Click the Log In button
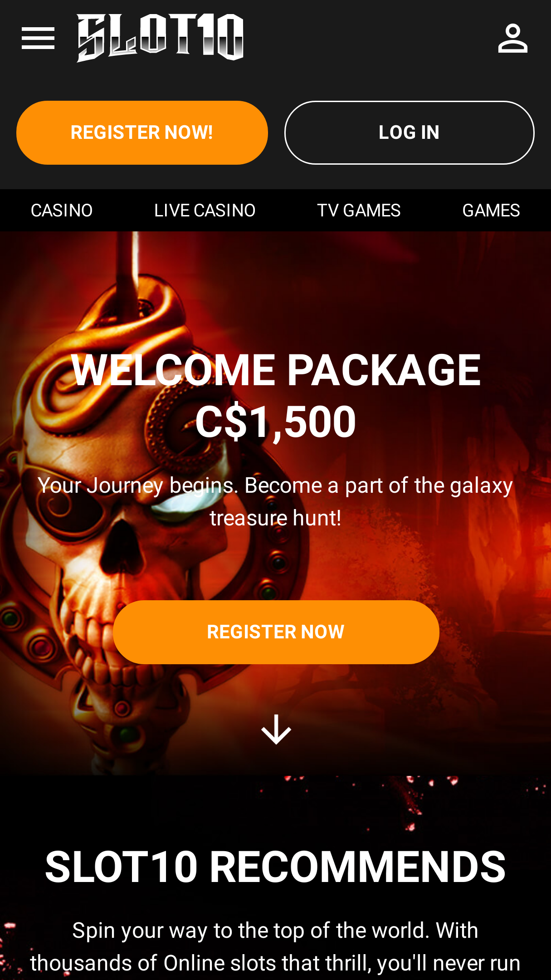 coord(409,132)
